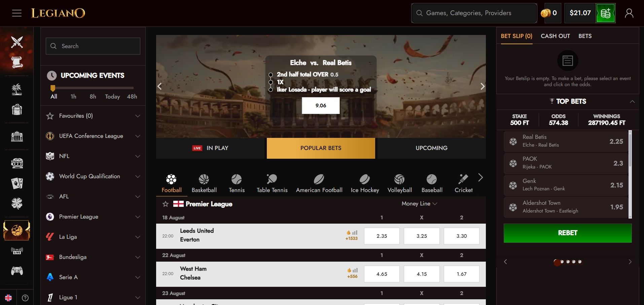Open the hamburger main menu

click(17, 13)
